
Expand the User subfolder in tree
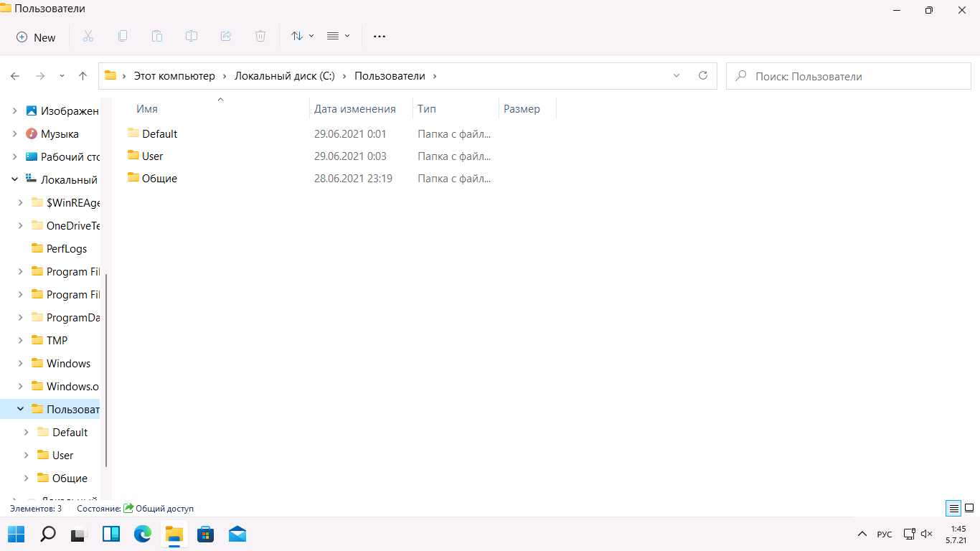pos(27,456)
